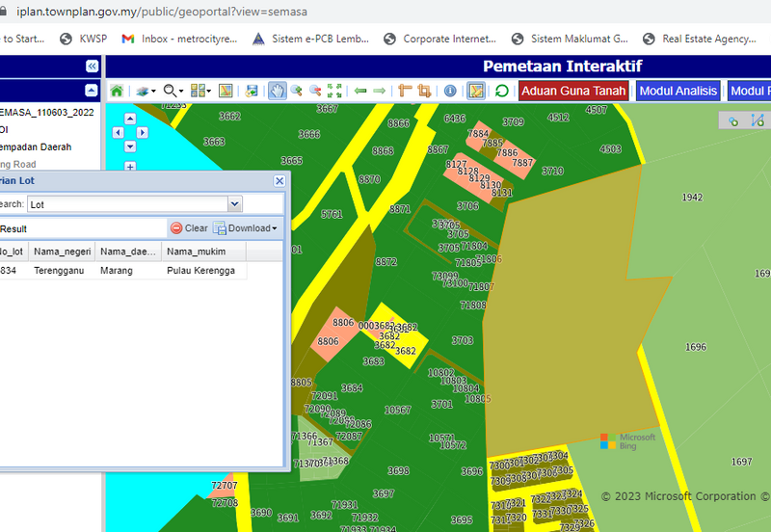Select the hand pan tool
Screen dimensions: 771x532
click(278, 91)
